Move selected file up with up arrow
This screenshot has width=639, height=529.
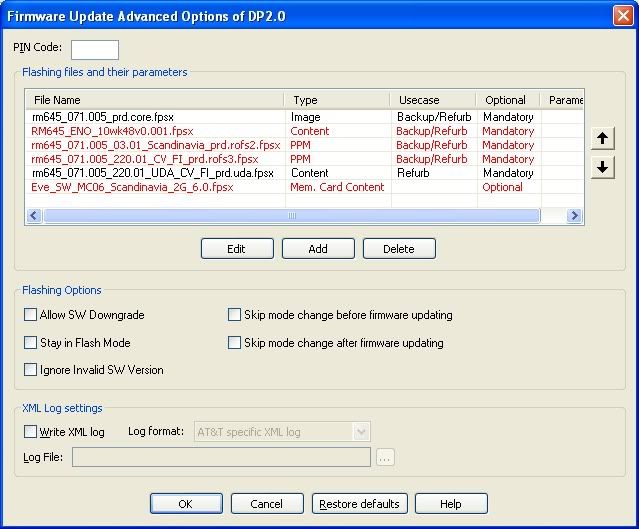602,138
